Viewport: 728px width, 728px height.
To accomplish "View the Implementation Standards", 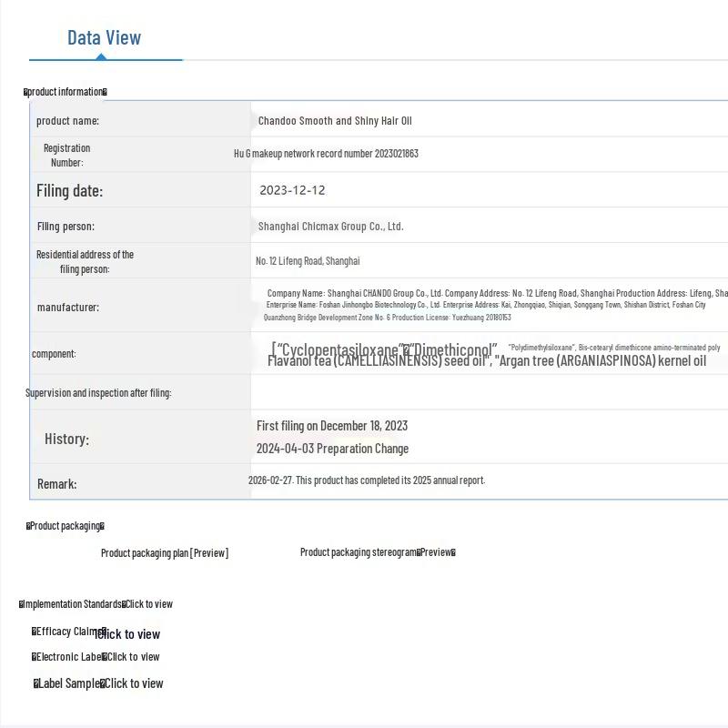I will click(x=148, y=604).
